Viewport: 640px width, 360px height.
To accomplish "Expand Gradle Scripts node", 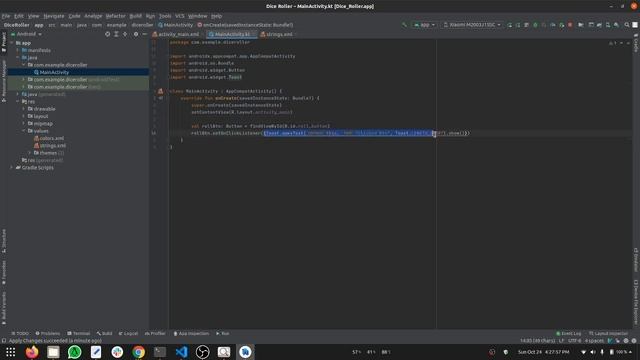I will coord(12,168).
